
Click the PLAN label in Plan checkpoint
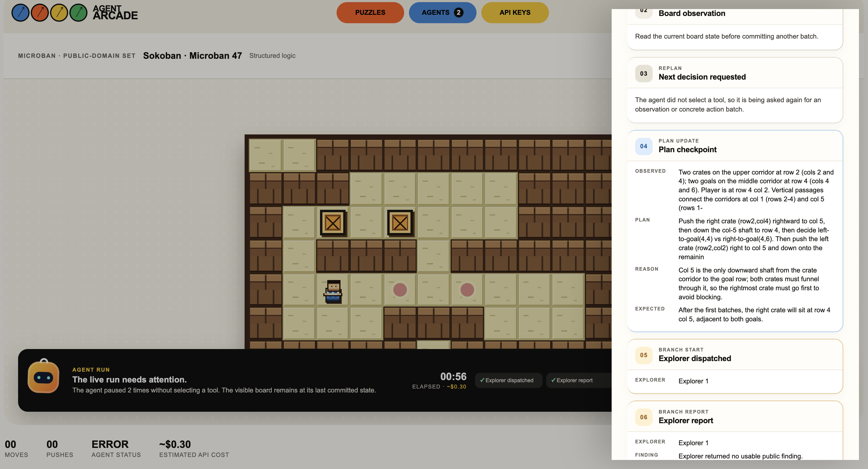click(642, 220)
